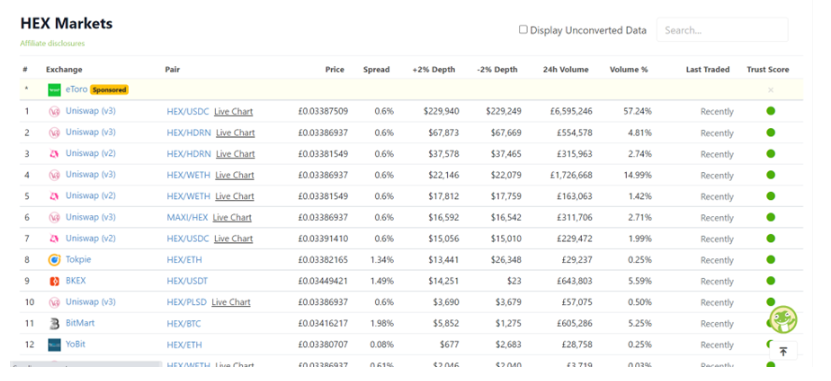This screenshot has width=831, height=381.
Task: Click the Tokpie exchange icon
Action: tap(54, 260)
